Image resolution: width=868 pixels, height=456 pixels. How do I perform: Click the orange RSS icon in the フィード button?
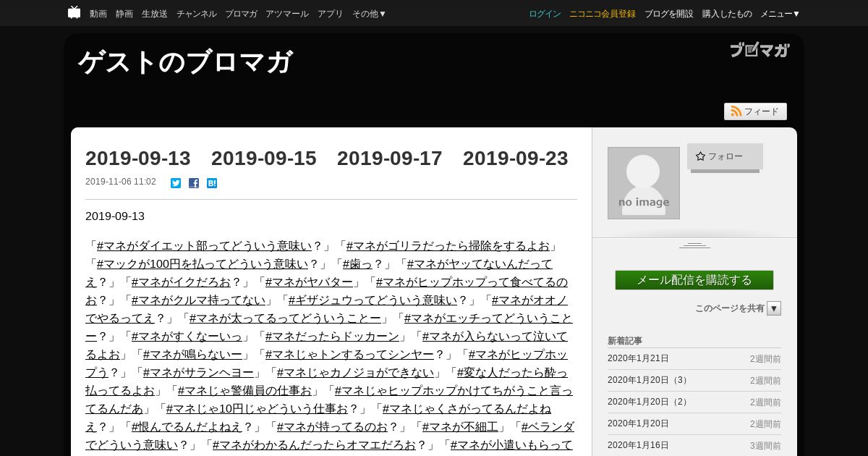(736, 111)
